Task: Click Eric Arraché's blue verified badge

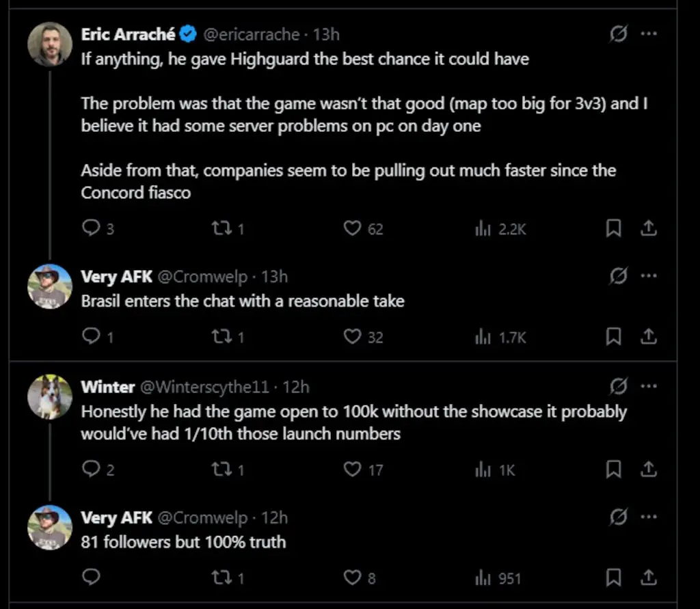Action: point(187,33)
